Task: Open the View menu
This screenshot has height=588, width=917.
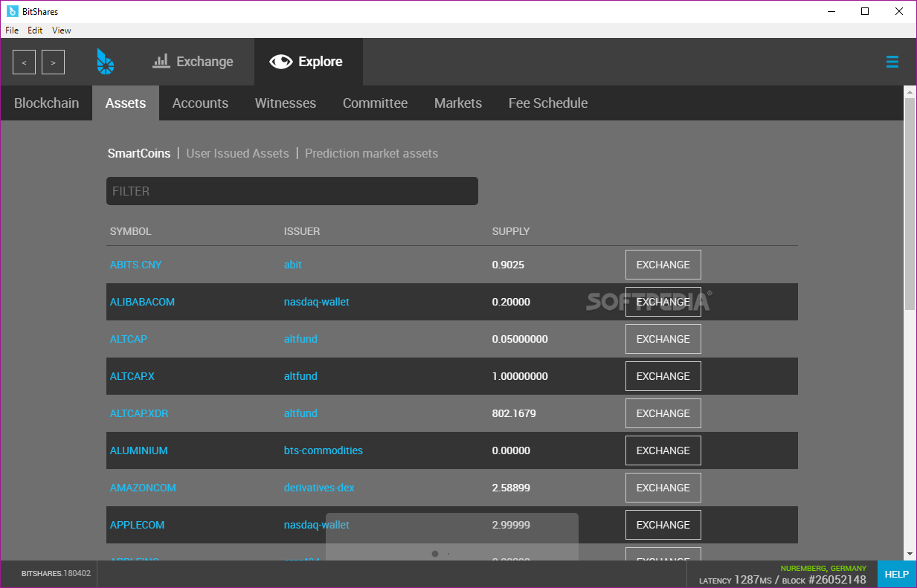Action: coord(62,30)
